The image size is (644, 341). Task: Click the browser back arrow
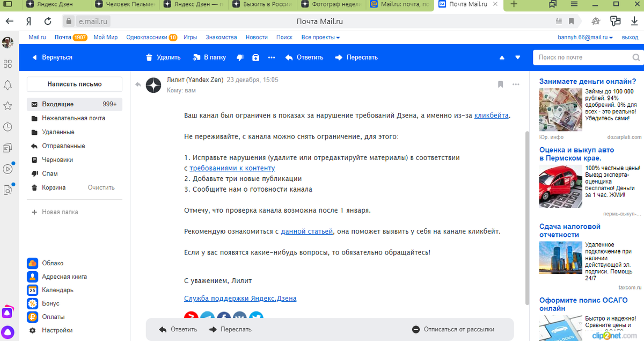coord(9,21)
